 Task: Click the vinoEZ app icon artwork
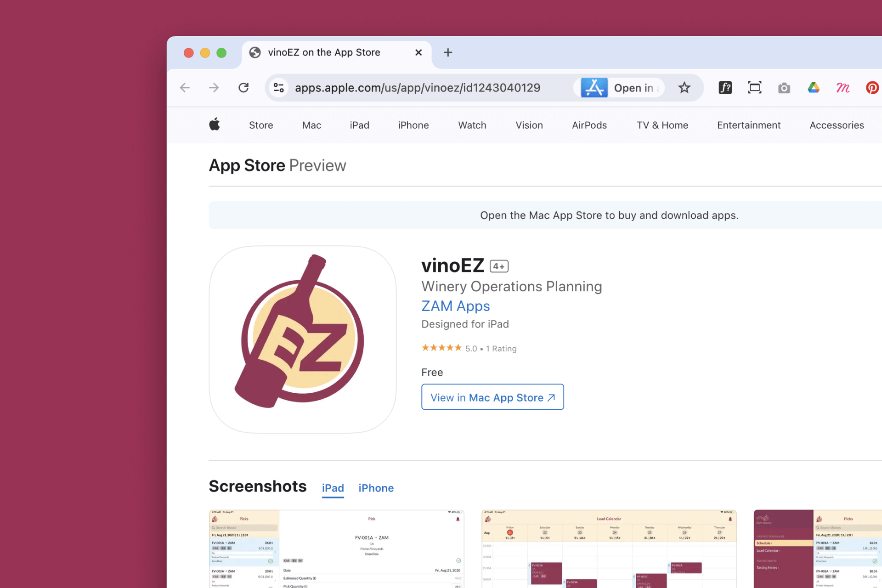302,339
